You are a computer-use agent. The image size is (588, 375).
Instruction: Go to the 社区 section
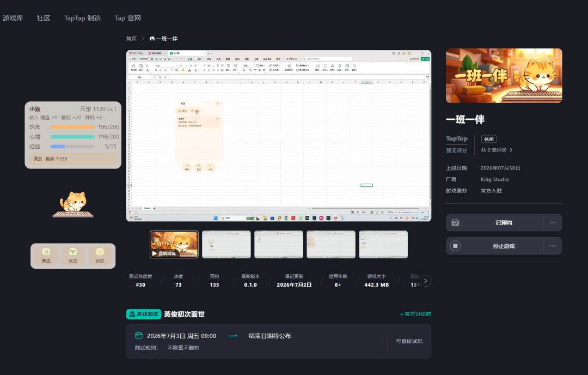(x=44, y=18)
